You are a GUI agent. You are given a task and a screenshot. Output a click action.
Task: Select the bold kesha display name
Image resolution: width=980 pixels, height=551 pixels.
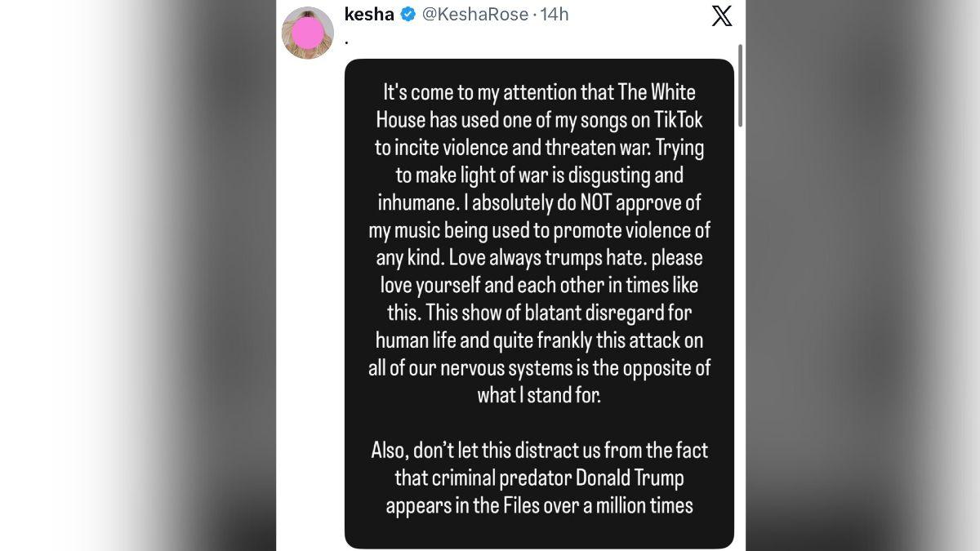(x=370, y=13)
